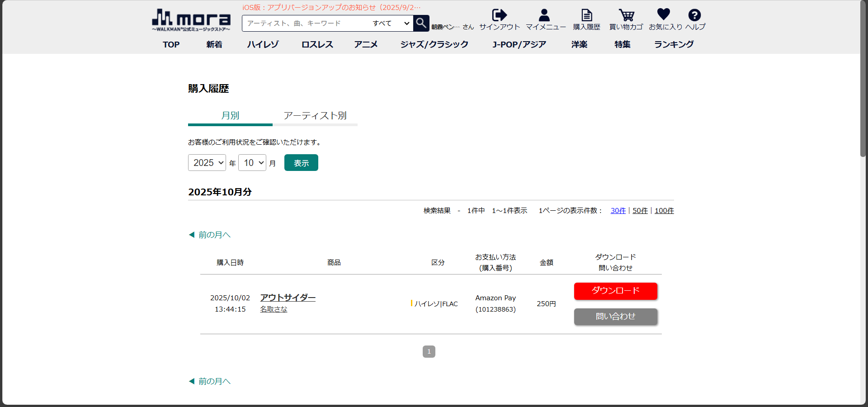
Task: Click the favorites heart icon
Action: click(663, 14)
